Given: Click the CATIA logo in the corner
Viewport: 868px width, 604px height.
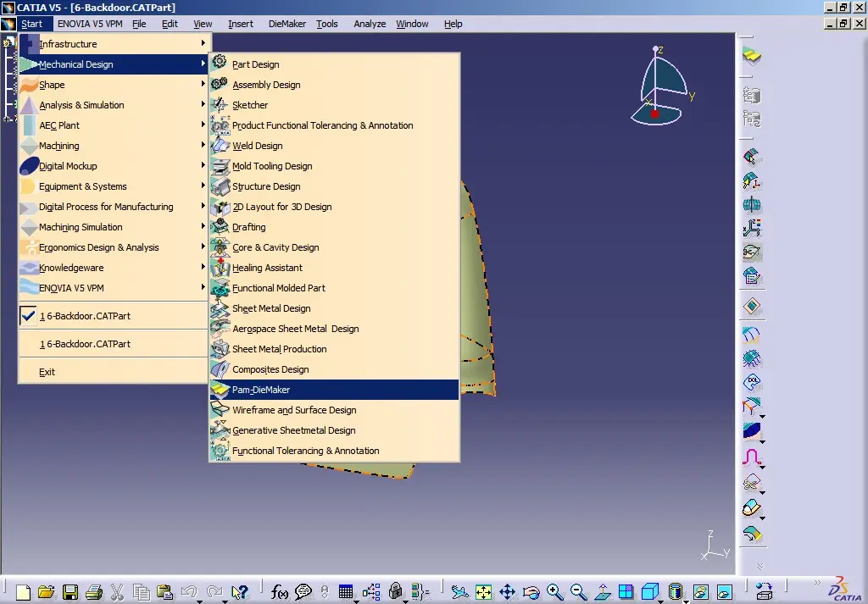Looking at the screenshot, I should pyautogui.click(x=844, y=589).
